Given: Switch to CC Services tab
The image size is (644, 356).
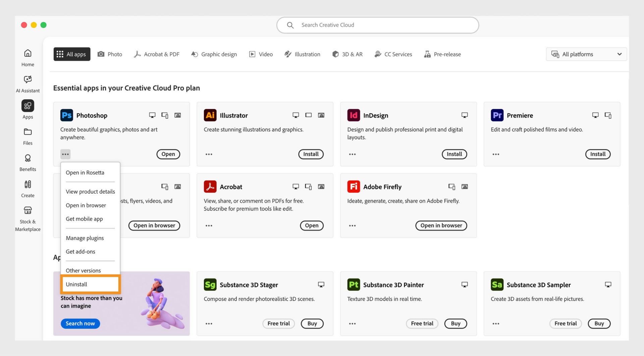Looking at the screenshot, I should click(x=393, y=54).
